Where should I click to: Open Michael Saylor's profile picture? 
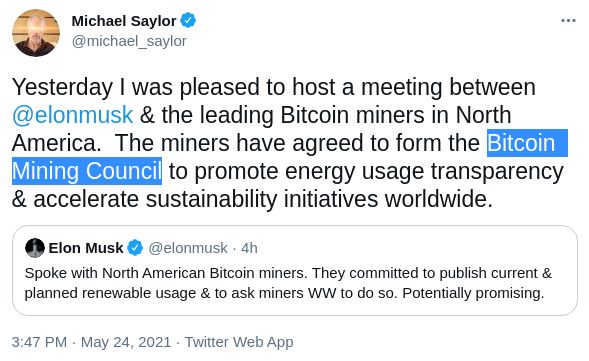36,33
